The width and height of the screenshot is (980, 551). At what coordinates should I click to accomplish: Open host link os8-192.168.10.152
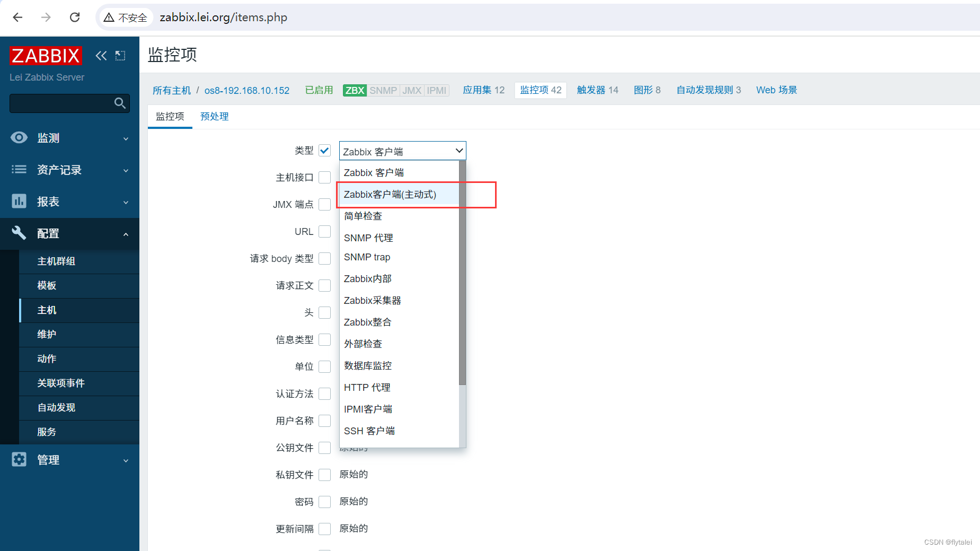tap(247, 90)
